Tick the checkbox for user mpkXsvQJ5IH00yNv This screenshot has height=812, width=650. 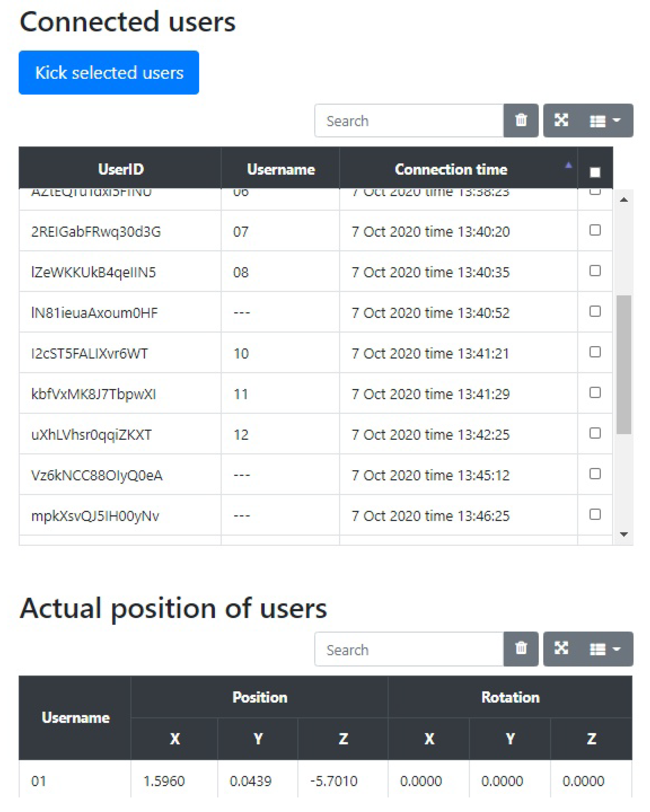click(x=595, y=514)
